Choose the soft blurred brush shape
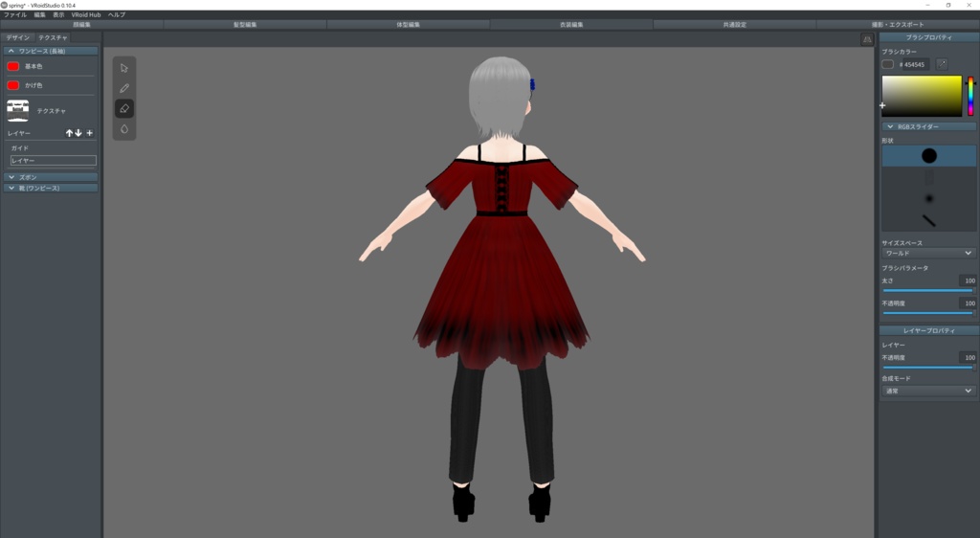980x538 pixels. (x=928, y=199)
